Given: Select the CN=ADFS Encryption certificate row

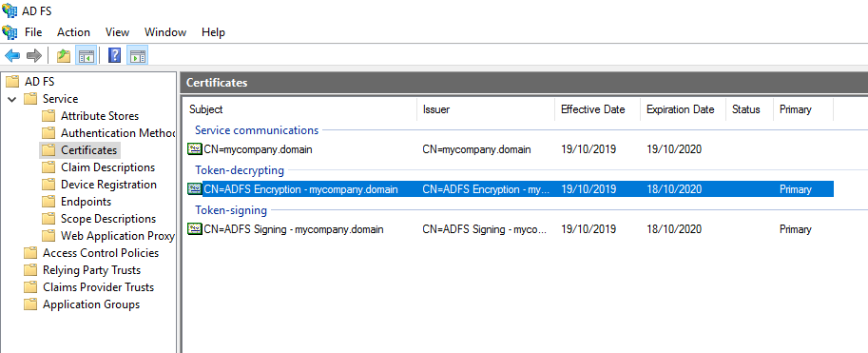Looking at the screenshot, I should pos(510,189).
